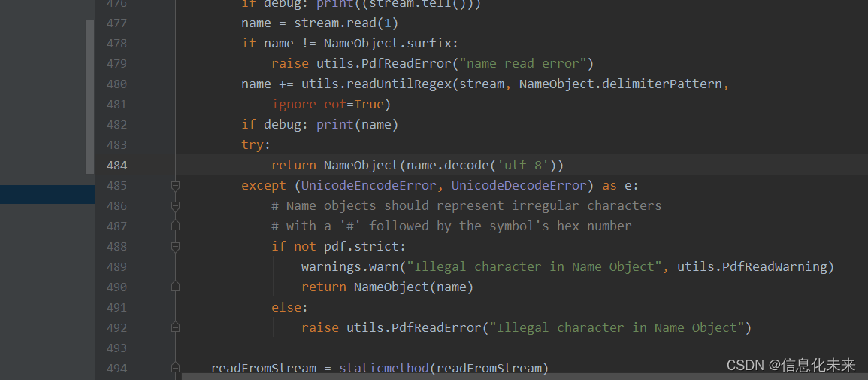
Task: Click 'staticmethod' on line 494
Action: click(x=384, y=369)
